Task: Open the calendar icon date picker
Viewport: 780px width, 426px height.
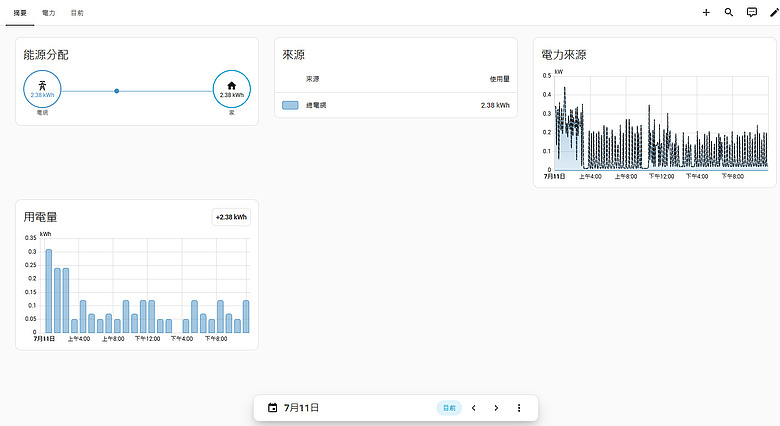Action: coord(273,408)
